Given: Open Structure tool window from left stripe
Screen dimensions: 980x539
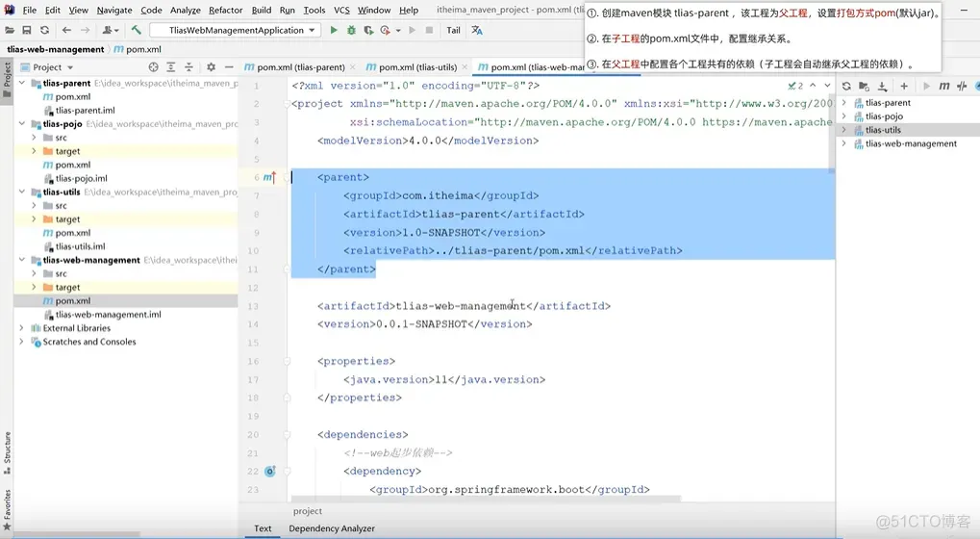Looking at the screenshot, I should (7, 453).
